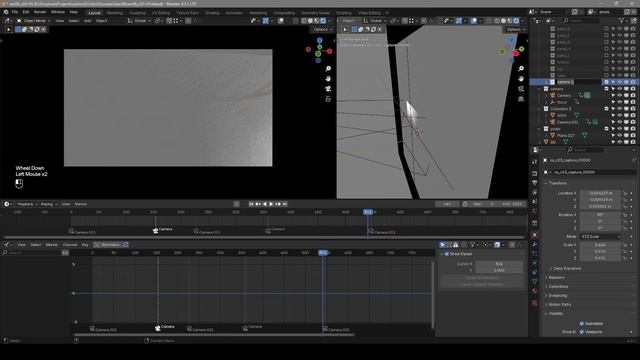The image size is (640, 360).
Task: Click the lock camera icon in left viewport
Action: [328, 99]
